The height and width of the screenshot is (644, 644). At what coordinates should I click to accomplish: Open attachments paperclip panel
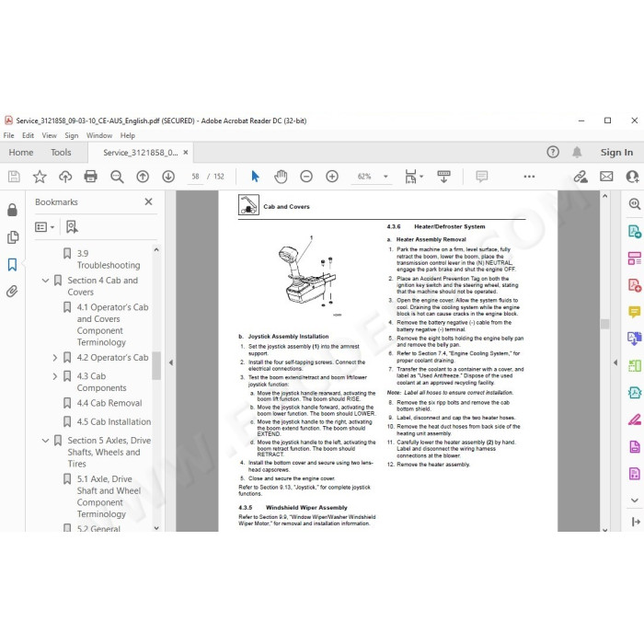pos(12,292)
